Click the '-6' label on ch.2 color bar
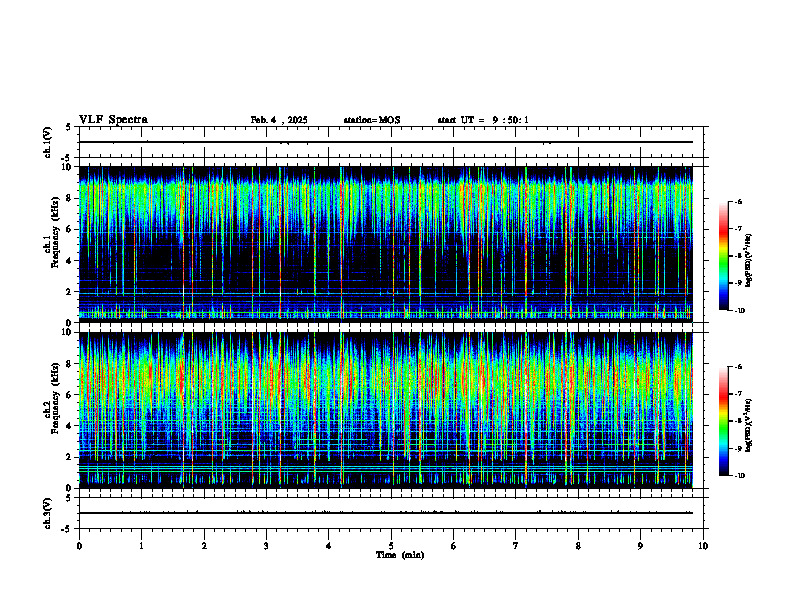792x612 pixels. (x=738, y=367)
